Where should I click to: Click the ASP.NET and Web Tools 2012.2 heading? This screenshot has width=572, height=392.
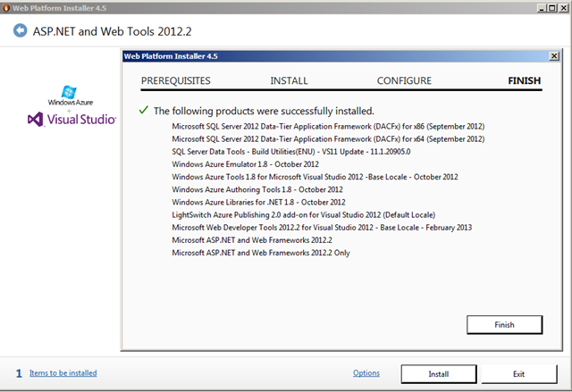click(x=112, y=31)
